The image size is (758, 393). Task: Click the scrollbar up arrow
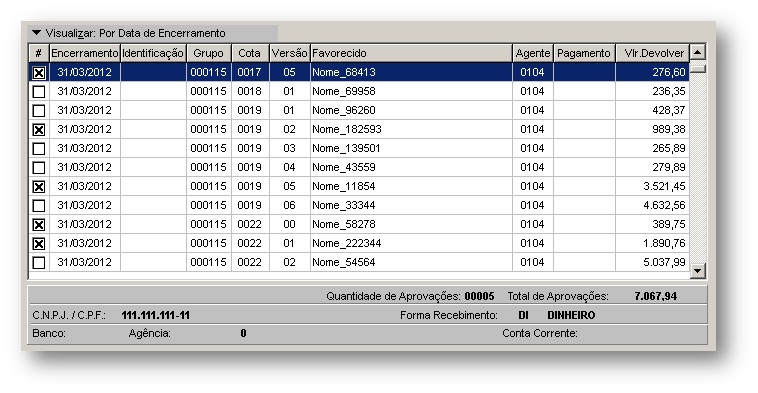[x=697, y=52]
